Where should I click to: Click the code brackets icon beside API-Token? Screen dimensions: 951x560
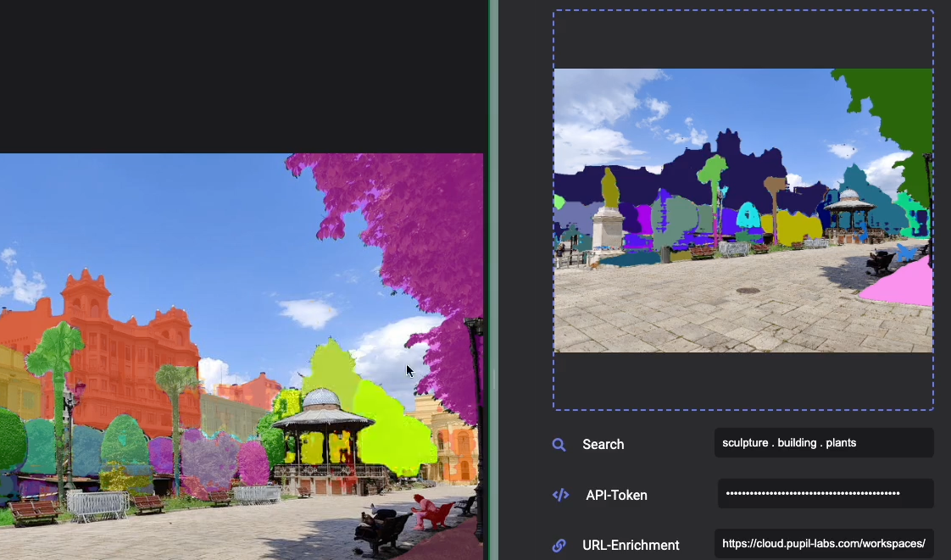(x=559, y=495)
